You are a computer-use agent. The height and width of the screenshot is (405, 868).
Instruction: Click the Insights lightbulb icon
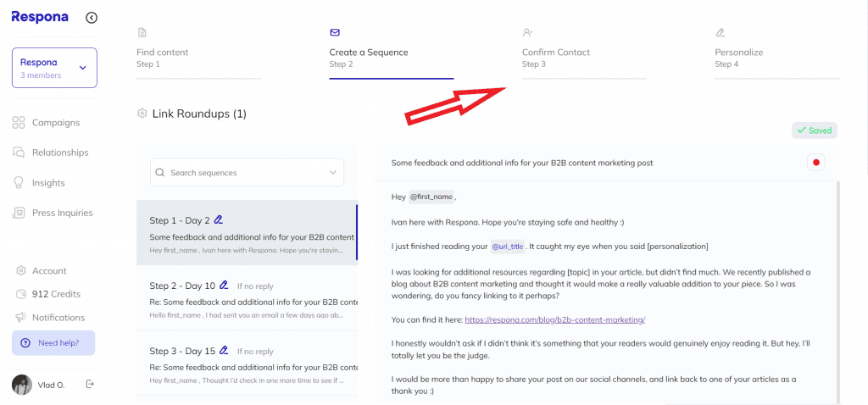[19, 182]
